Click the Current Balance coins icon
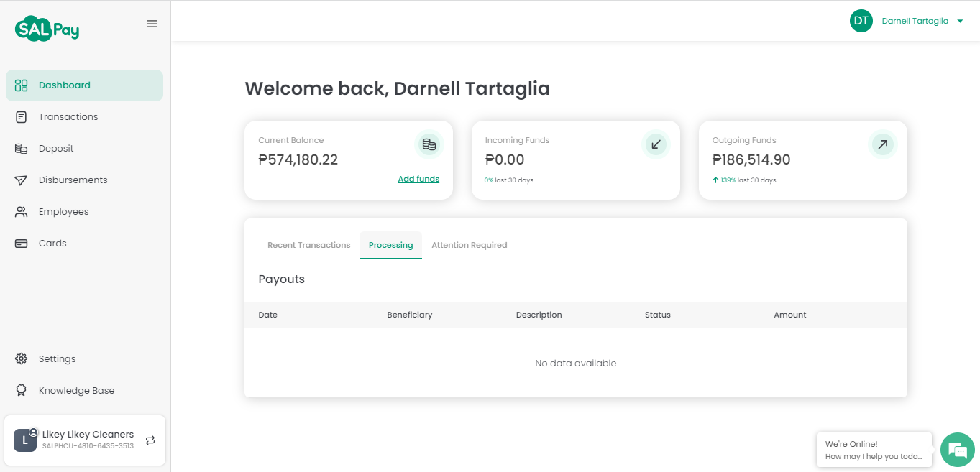980x472 pixels. pos(429,144)
